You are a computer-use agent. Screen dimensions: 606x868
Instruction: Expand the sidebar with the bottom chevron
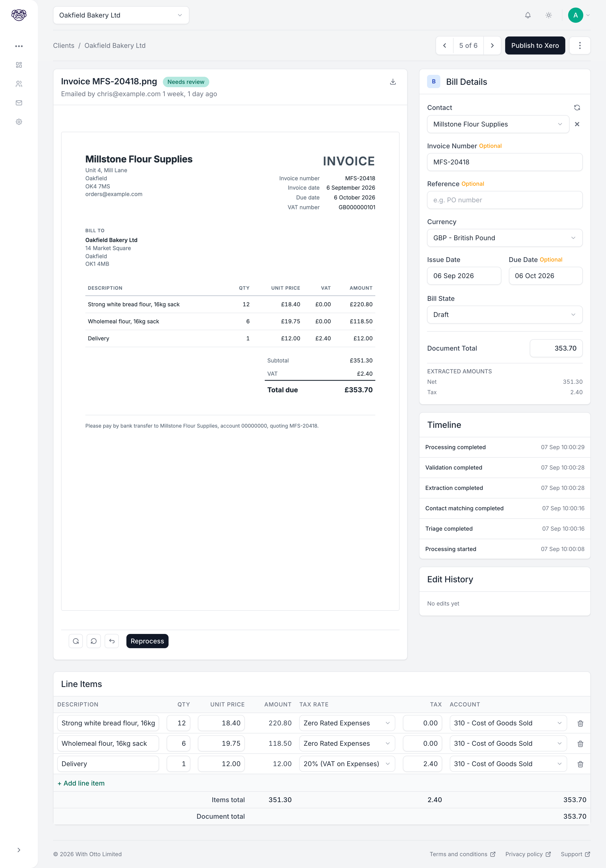click(x=19, y=850)
